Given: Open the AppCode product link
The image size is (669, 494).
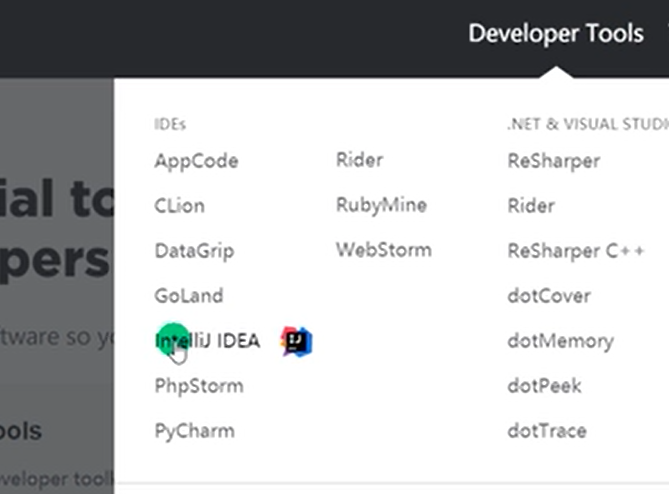Looking at the screenshot, I should click(196, 161).
